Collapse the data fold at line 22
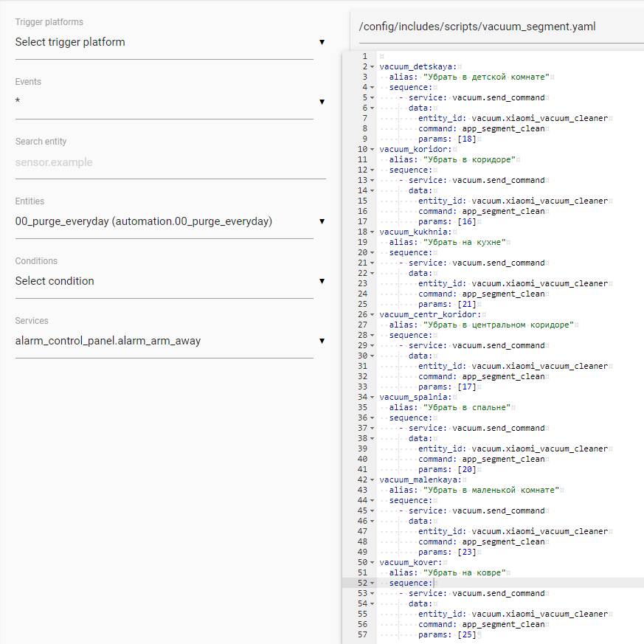 (372, 273)
